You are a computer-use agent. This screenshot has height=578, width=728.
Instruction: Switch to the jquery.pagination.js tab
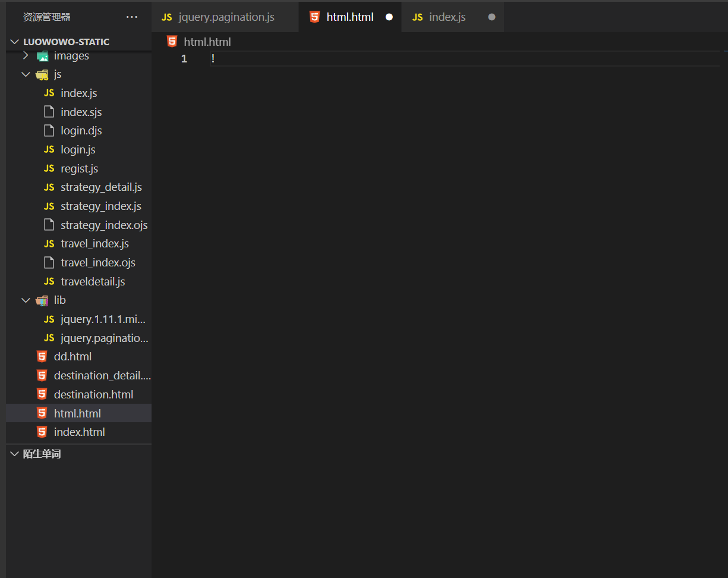click(225, 17)
